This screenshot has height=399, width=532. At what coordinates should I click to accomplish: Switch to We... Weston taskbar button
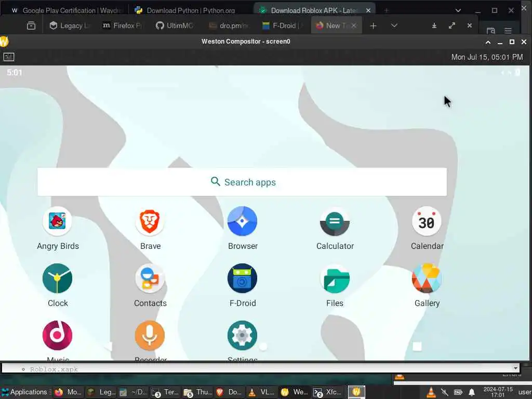(x=295, y=392)
